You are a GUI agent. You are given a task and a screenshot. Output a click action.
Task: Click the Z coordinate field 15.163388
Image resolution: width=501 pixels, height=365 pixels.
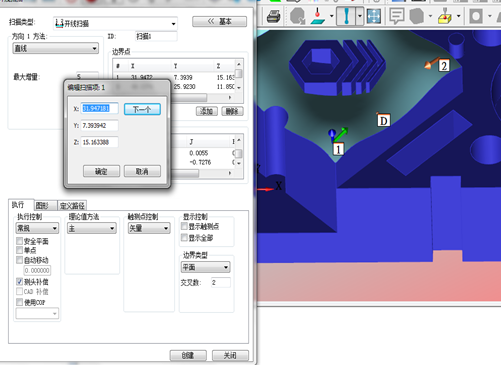100,142
